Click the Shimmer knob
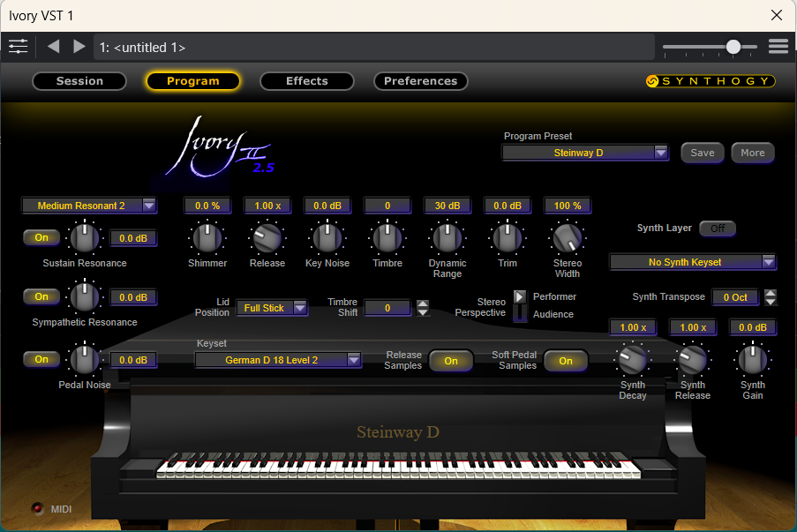The height and width of the screenshot is (532, 797). pos(207,238)
